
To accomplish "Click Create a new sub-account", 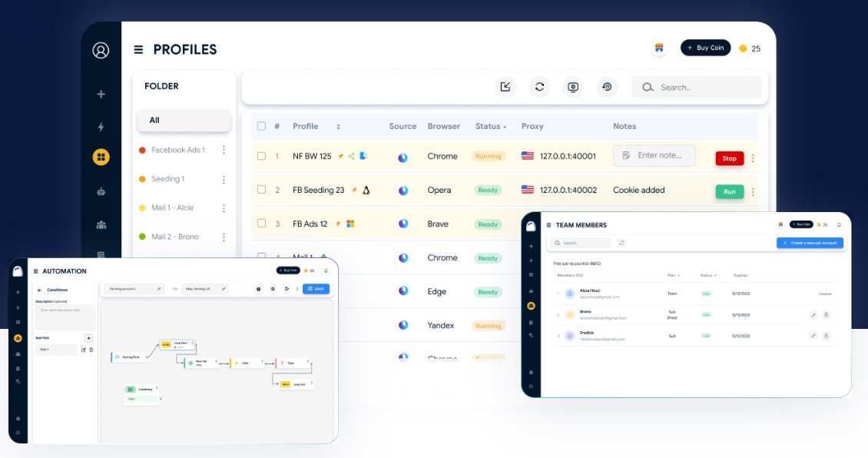I will tap(810, 242).
